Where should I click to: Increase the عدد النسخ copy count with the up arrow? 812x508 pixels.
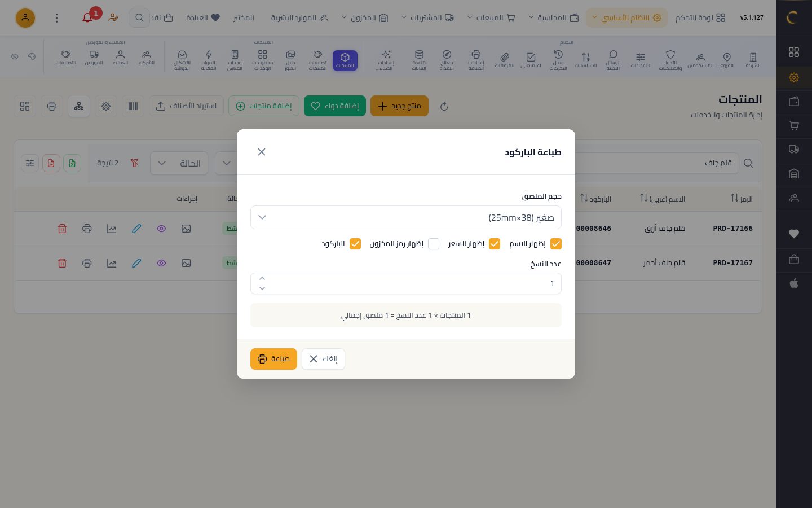262,278
